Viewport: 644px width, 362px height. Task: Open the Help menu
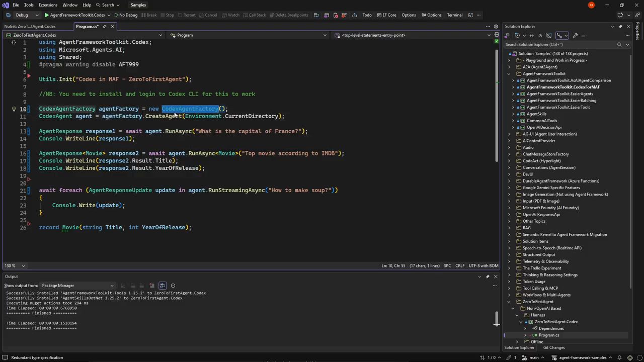point(87,5)
